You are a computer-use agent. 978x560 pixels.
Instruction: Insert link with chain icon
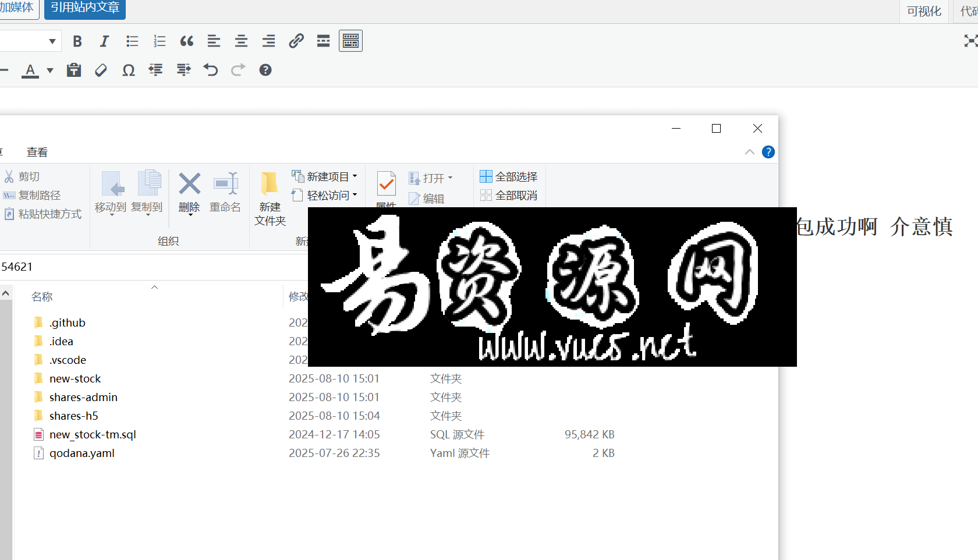pos(296,41)
